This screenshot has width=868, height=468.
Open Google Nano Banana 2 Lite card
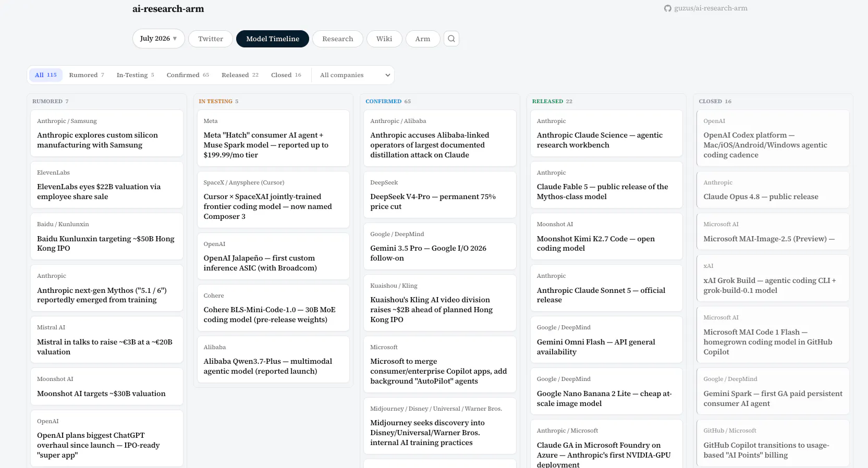coord(606,391)
